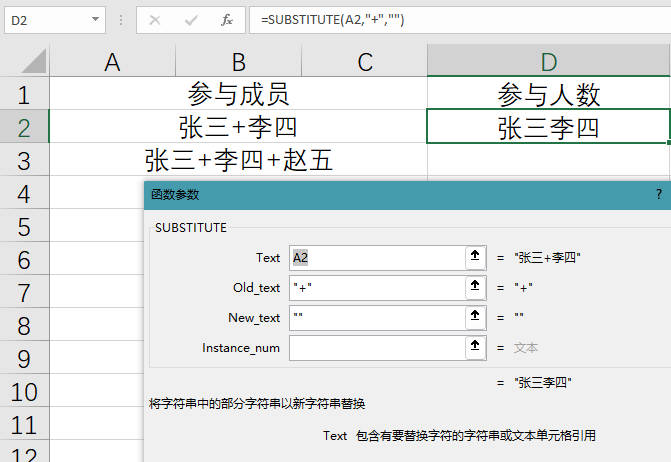Screen dimensions: 671x462
Task: Click cell containing 张三+李四+赵五
Action: click(238, 160)
